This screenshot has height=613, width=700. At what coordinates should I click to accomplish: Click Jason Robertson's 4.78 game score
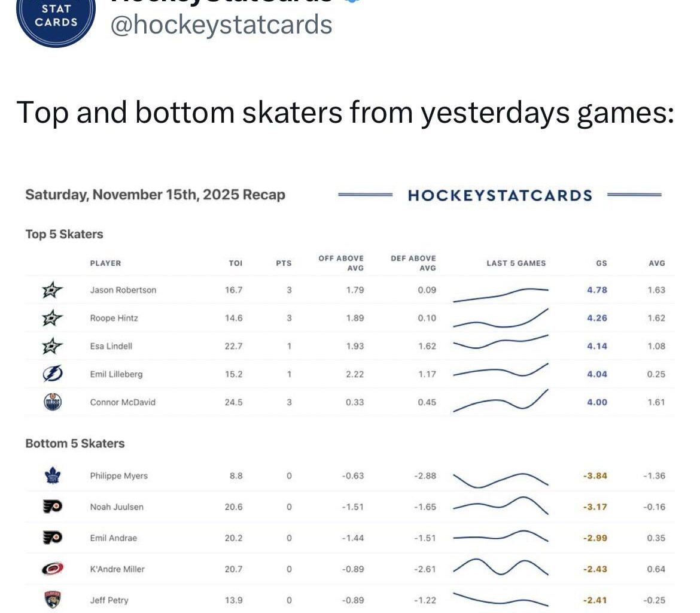(596, 290)
